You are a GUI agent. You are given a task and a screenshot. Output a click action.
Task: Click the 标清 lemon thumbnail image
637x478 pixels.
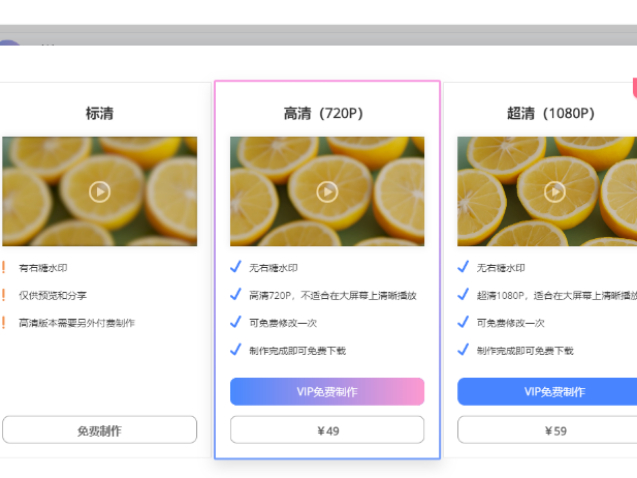tap(100, 191)
